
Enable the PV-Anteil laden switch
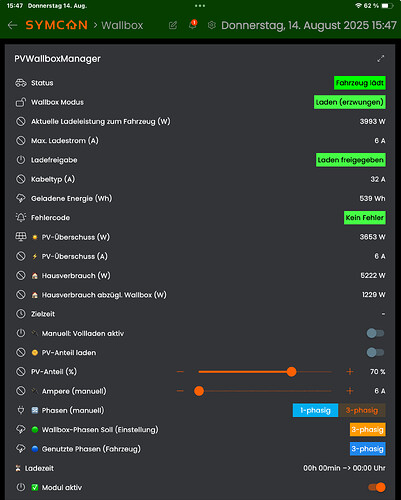pyautogui.click(x=375, y=352)
